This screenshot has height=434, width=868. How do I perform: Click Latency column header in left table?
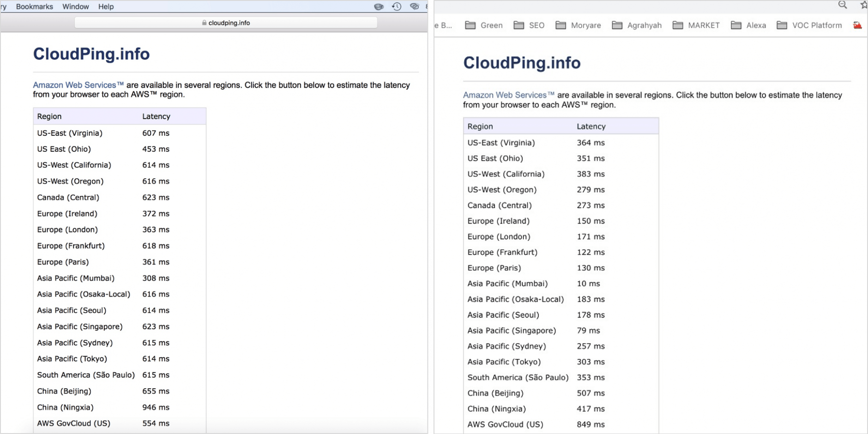point(156,116)
